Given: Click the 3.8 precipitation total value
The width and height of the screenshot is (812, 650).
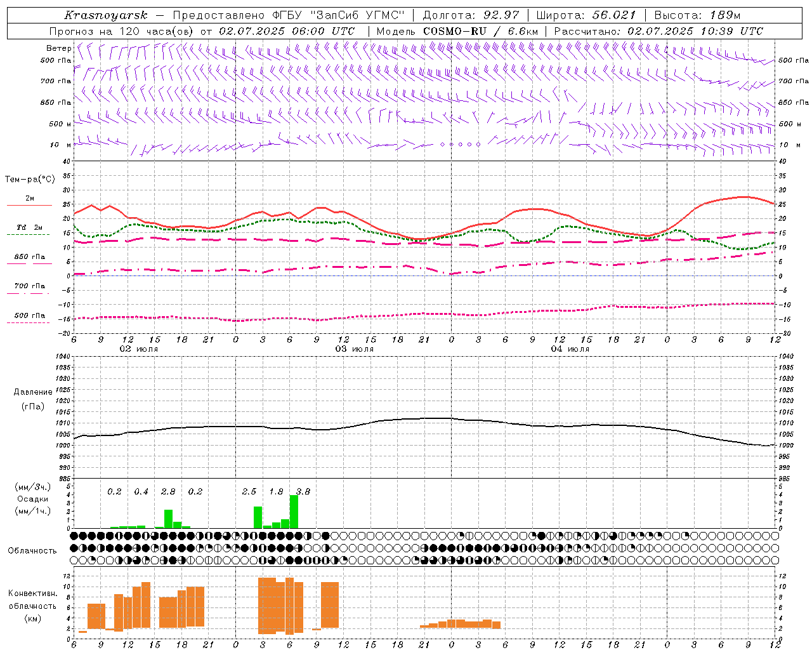Looking at the screenshot, I should tap(303, 492).
